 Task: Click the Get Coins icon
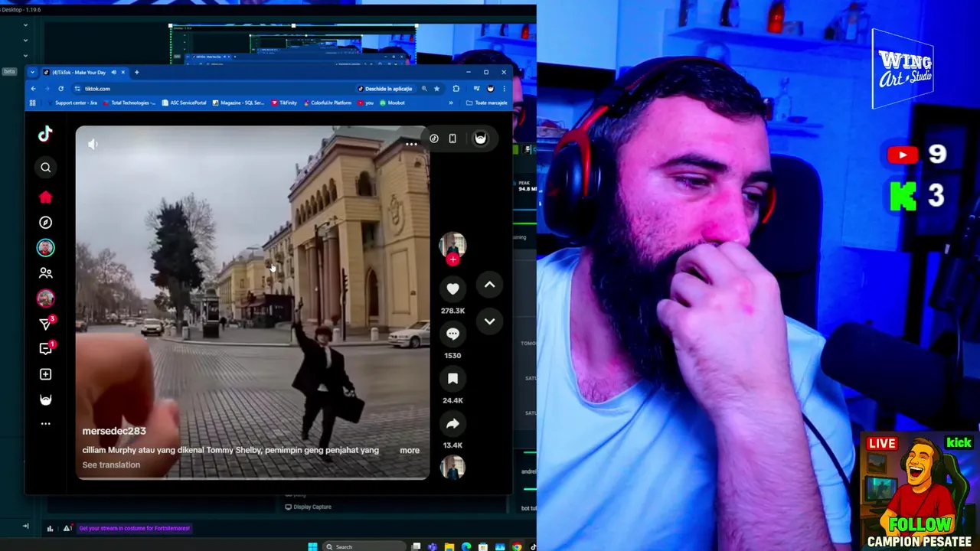(x=434, y=139)
